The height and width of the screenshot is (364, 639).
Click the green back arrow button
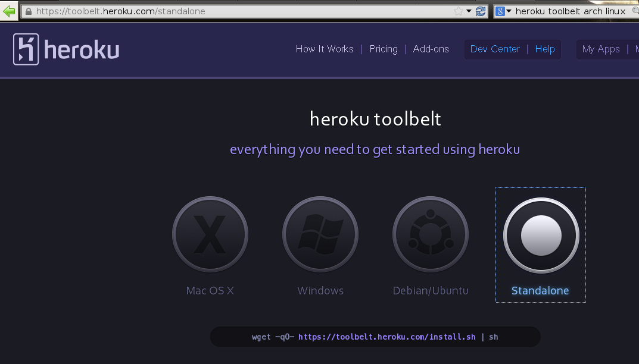(x=8, y=11)
